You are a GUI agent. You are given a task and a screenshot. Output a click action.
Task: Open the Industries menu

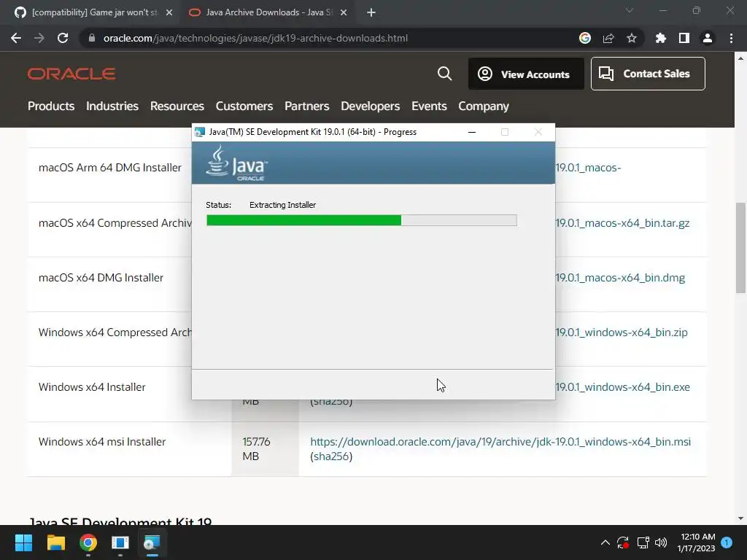112,106
